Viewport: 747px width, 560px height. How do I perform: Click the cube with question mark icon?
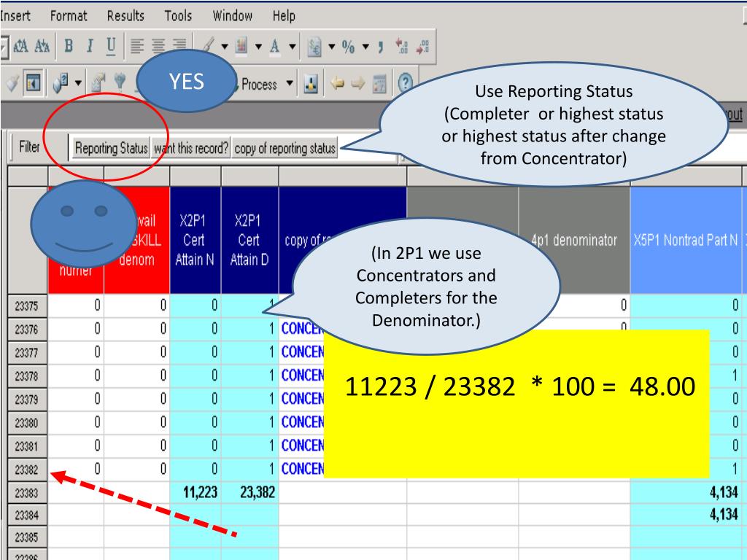point(61,83)
